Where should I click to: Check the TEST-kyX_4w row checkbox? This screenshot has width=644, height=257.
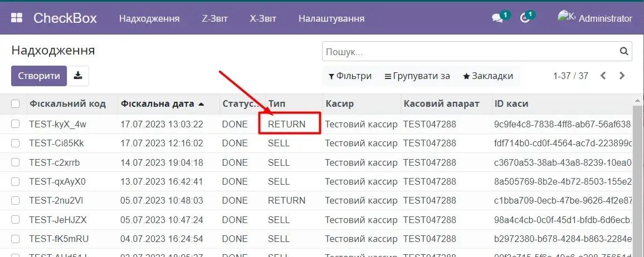pos(16,124)
